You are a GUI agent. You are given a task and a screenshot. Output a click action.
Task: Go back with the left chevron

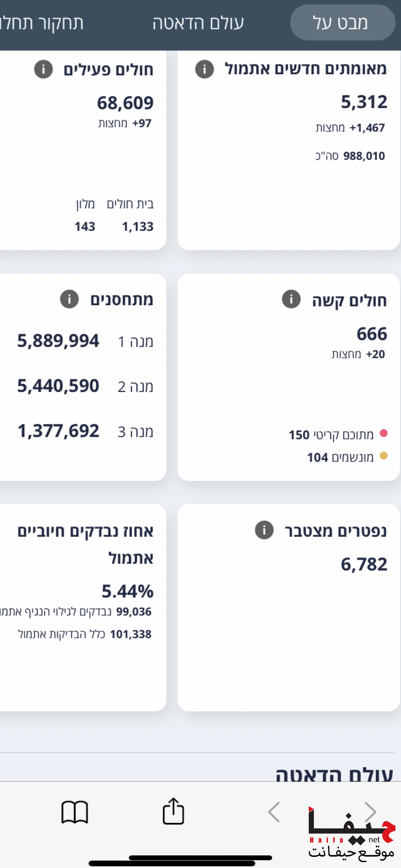pyautogui.click(x=274, y=812)
